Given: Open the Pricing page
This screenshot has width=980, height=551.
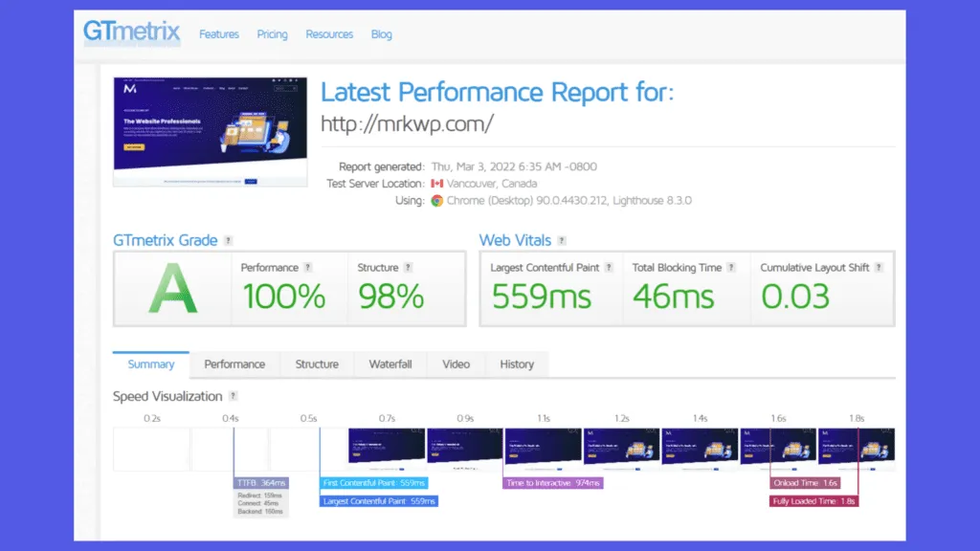Looking at the screenshot, I should [x=272, y=34].
